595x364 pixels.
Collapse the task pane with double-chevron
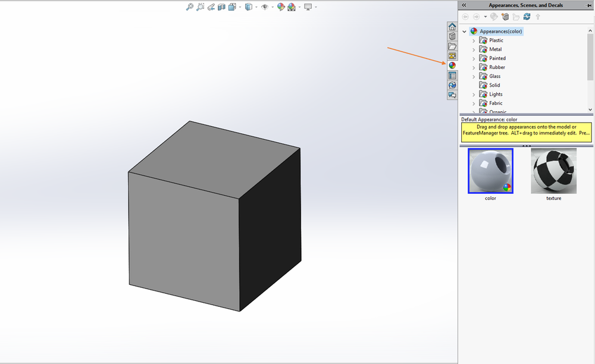[x=464, y=5]
